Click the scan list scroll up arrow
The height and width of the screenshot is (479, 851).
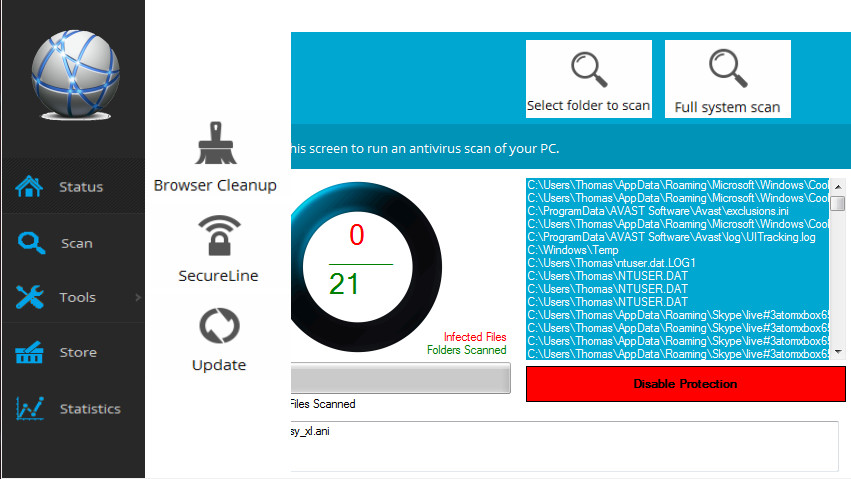click(838, 186)
